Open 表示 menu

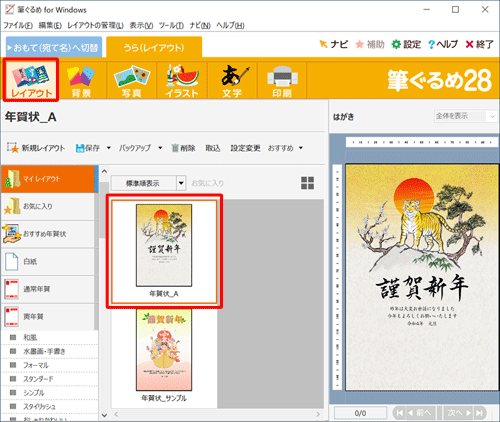click(x=141, y=25)
